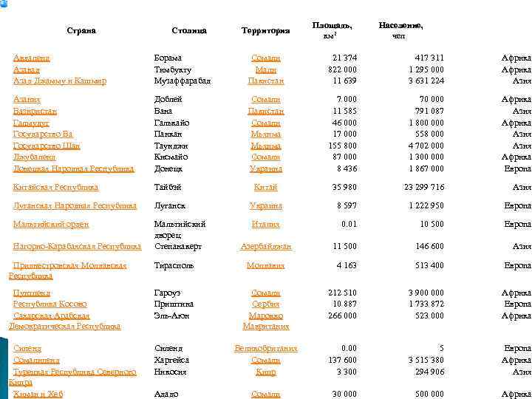Follow the Сомали link in Доблей row
The width and height of the screenshot is (532, 399).
(266, 99)
